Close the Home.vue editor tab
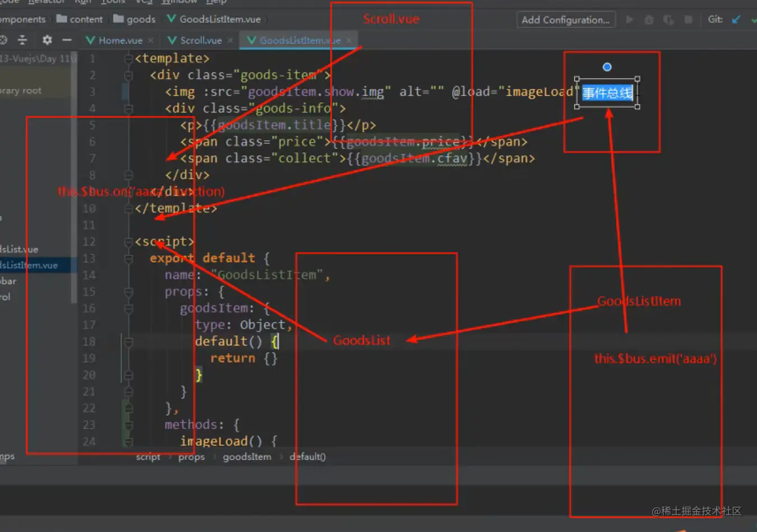Image resolution: width=757 pixels, height=532 pixels. click(151, 40)
